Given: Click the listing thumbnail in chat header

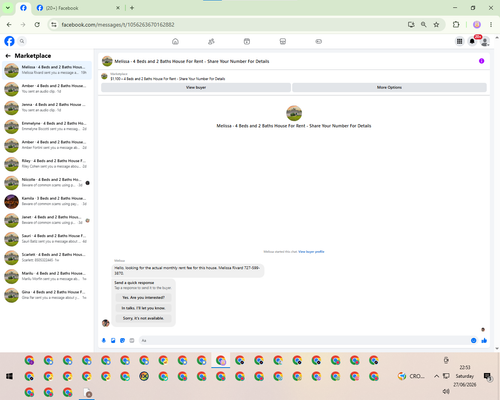Looking at the screenshot, I should [x=107, y=61].
